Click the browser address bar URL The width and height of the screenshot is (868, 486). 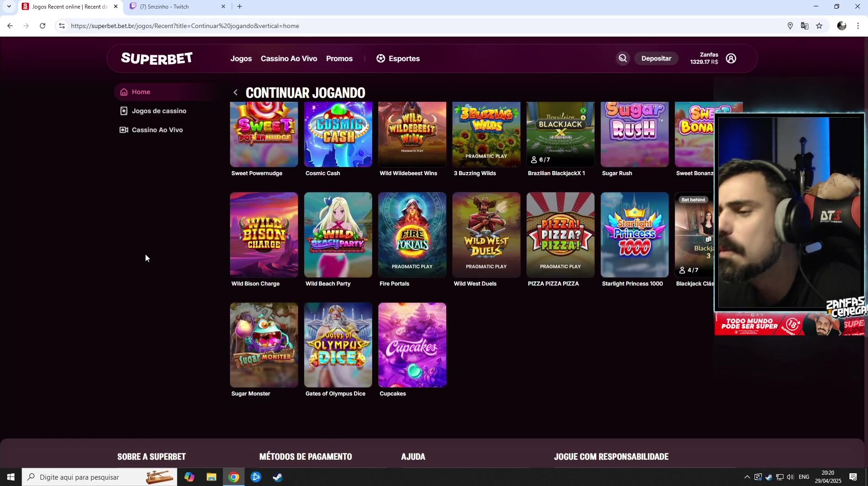(x=185, y=26)
